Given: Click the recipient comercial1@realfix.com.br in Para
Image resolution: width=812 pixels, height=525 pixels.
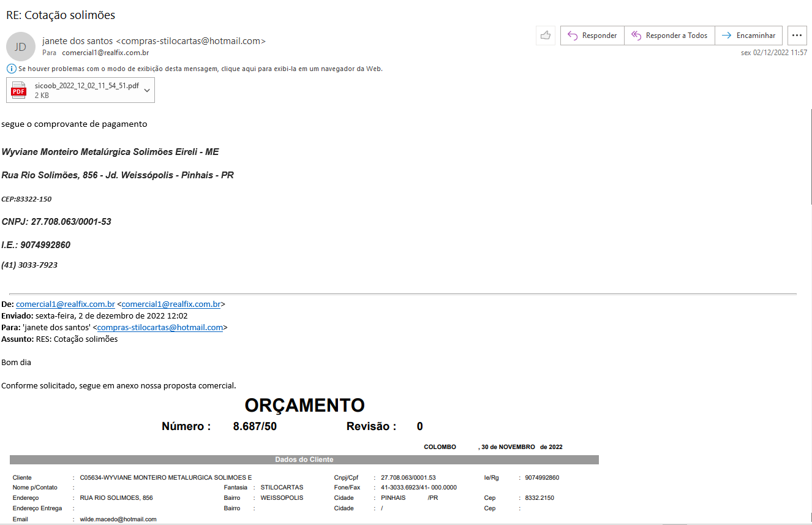Looking at the screenshot, I should (105, 53).
